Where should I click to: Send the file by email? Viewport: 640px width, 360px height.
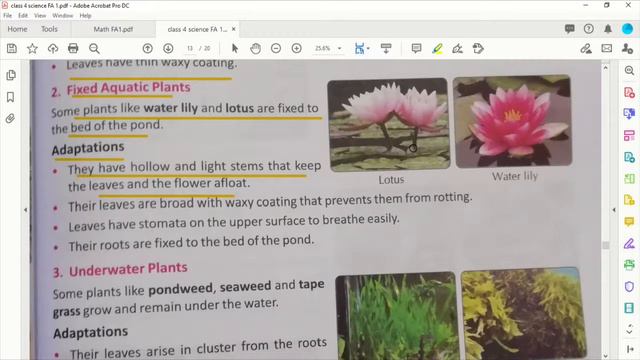pyautogui.click(x=607, y=49)
